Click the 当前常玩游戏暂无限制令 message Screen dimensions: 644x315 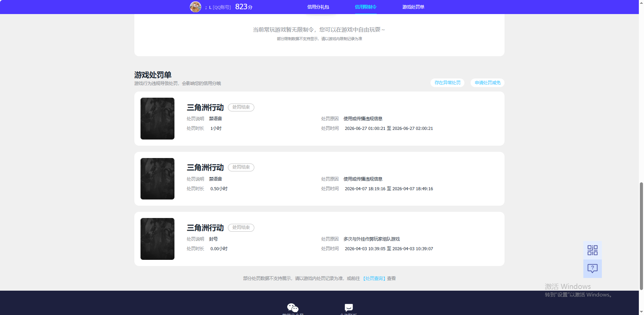coord(319,30)
